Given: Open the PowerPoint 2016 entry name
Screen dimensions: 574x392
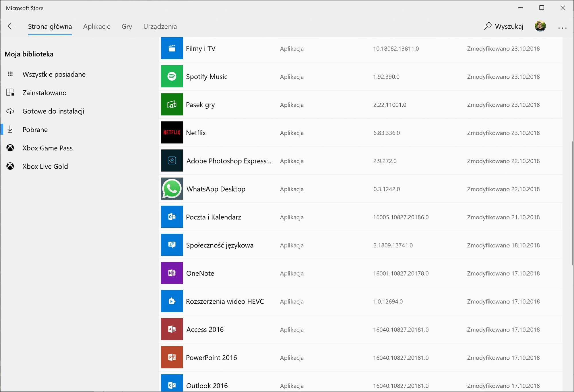Looking at the screenshot, I should [212, 358].
